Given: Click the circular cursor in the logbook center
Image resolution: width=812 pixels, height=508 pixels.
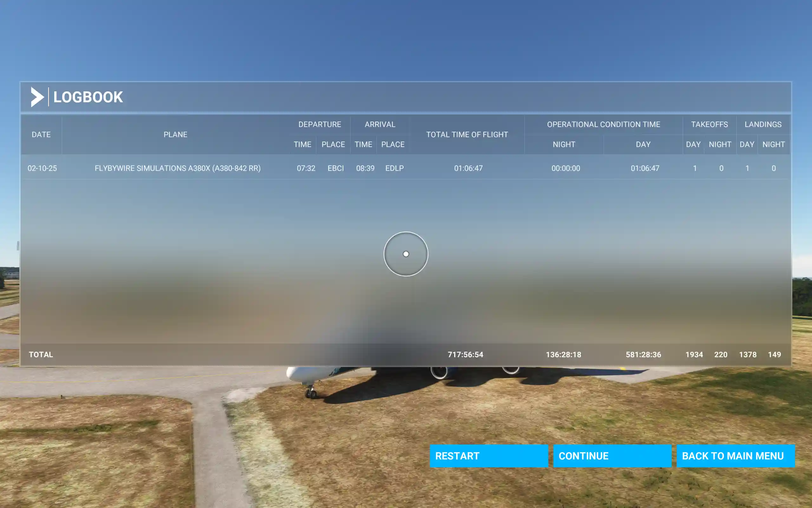Looking at the screenshot, I should pos(406,254).
